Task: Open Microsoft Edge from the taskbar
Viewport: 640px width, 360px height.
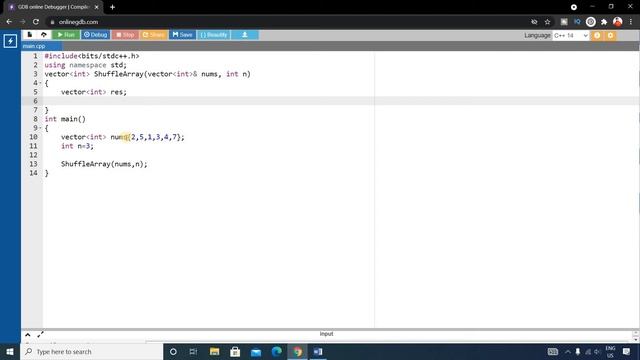Action: [277, 351]
